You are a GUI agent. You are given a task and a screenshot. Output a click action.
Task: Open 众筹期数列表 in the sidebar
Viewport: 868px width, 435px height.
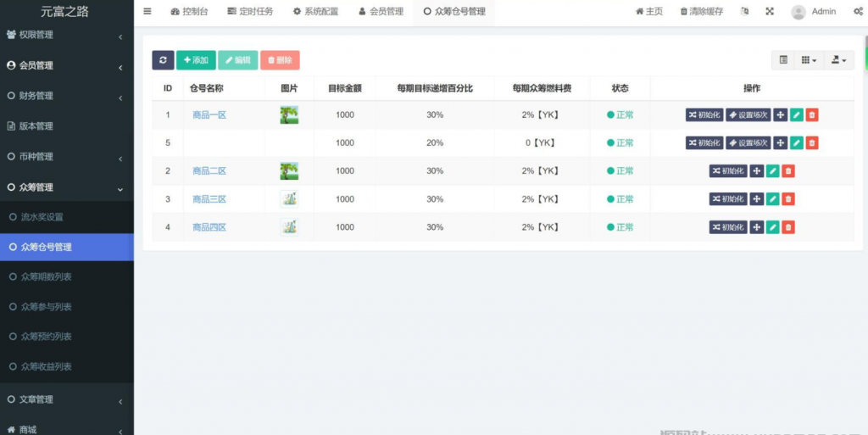pos(66,276)
